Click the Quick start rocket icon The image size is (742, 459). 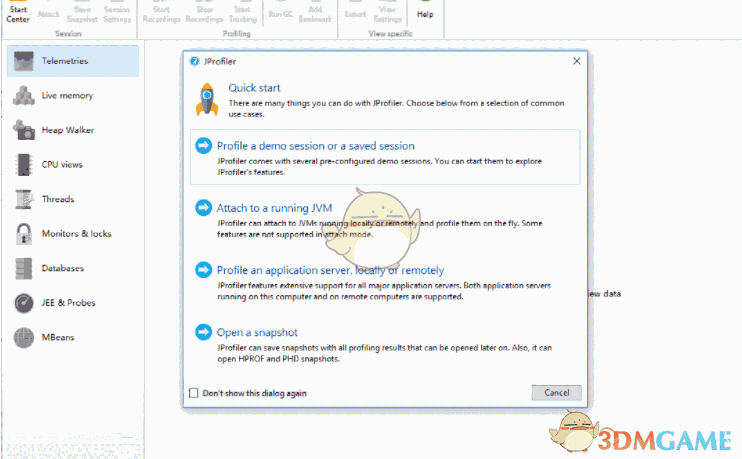[x=207, y=99]
